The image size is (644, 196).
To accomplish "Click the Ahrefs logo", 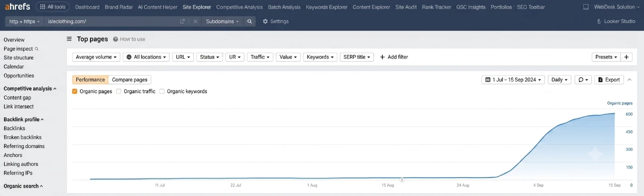I will 17,7.
